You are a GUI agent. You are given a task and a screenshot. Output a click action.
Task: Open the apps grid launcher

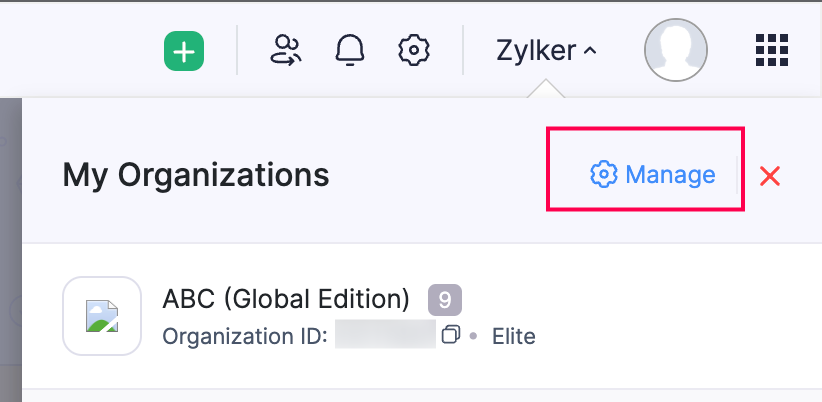pyautogui.click(x=771, y=50)
